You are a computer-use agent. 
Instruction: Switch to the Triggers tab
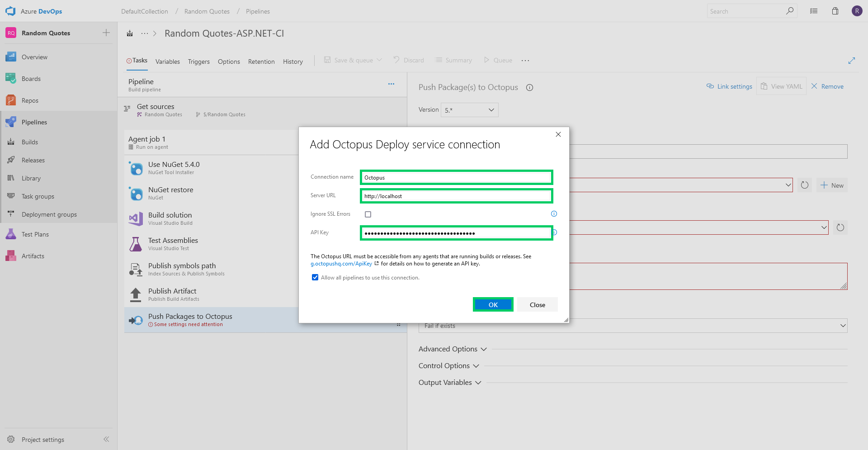pos(199,62)
